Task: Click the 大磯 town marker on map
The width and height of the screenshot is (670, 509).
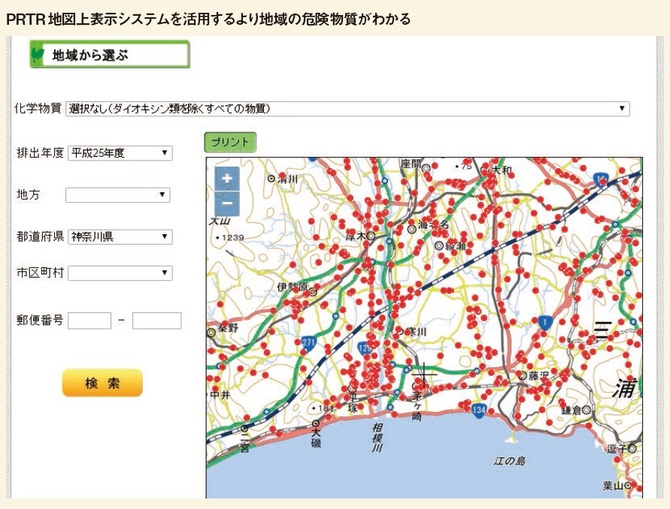Action: (315, 424)
